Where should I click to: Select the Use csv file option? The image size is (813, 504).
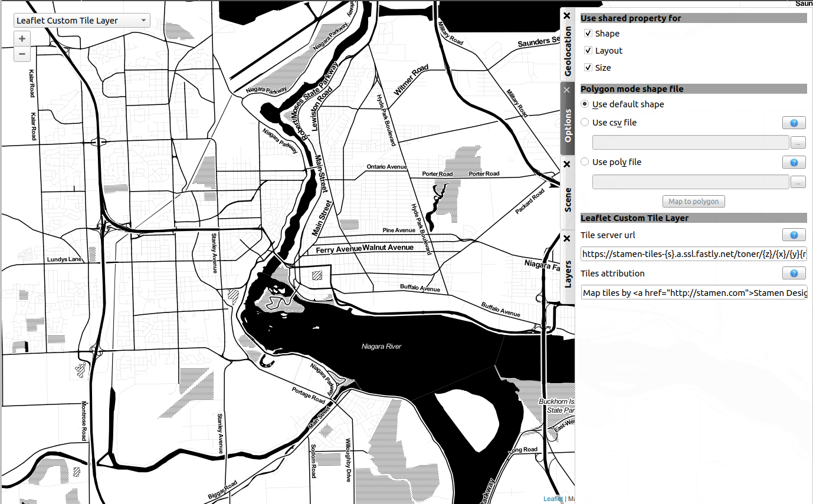click(585, 123)
